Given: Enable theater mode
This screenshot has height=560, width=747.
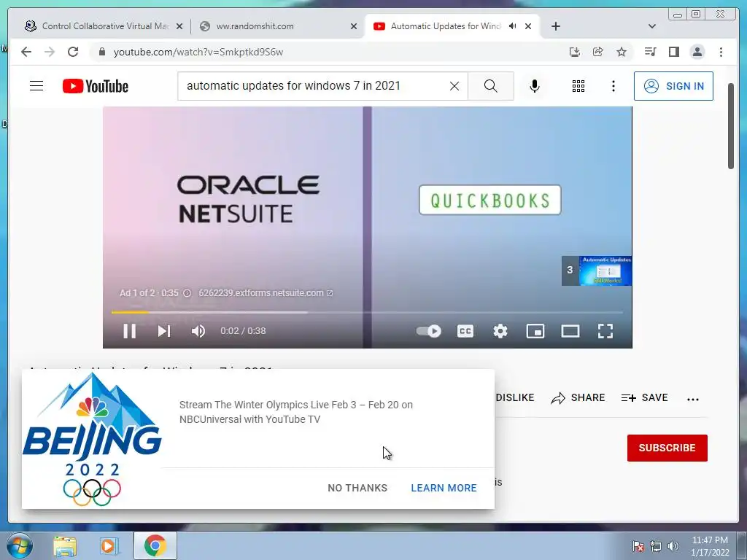Looking at the screenshot, I should click(570, 331).
